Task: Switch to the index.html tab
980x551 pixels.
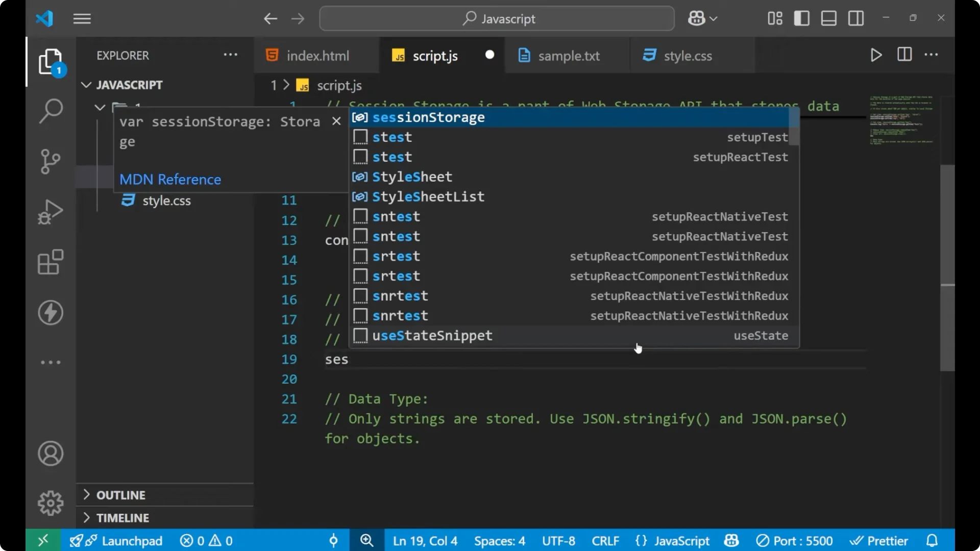Action: click(316, 56)
